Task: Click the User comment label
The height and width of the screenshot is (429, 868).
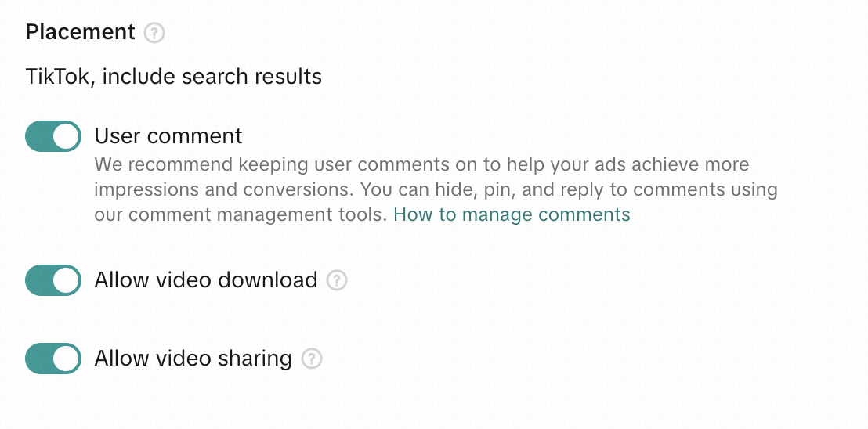Action: (x=168, y=136)
